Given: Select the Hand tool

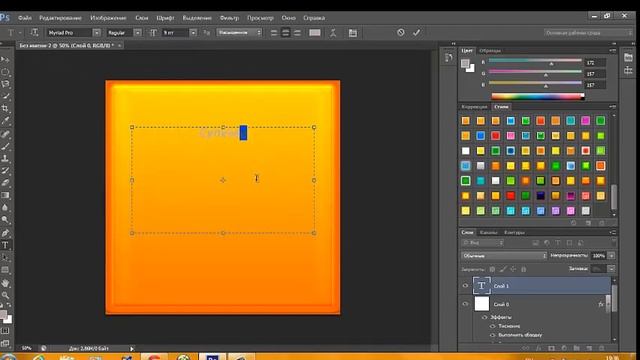Looking at the screenshot, I should click(x=5, y=282).
